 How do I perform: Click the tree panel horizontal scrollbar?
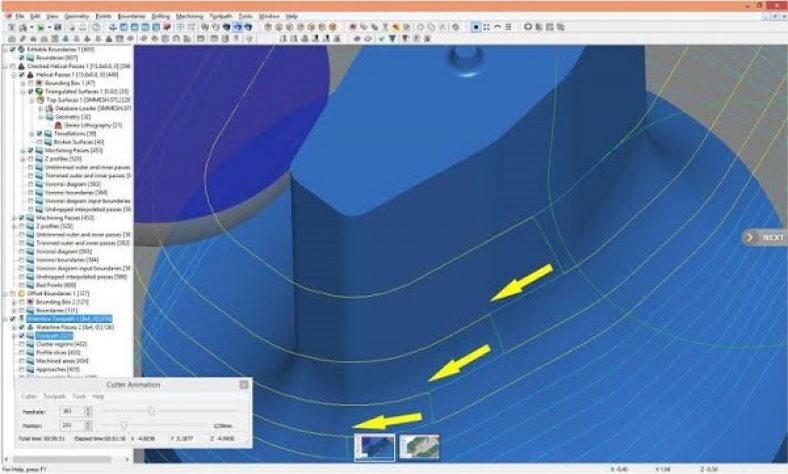pyautogui.click(x=62, y=459)
